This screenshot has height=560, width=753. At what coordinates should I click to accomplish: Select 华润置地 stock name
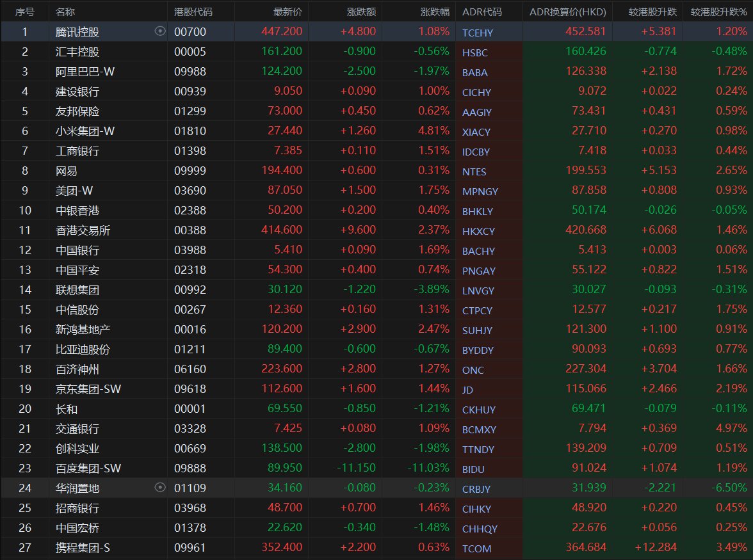(x=77, y=488)
